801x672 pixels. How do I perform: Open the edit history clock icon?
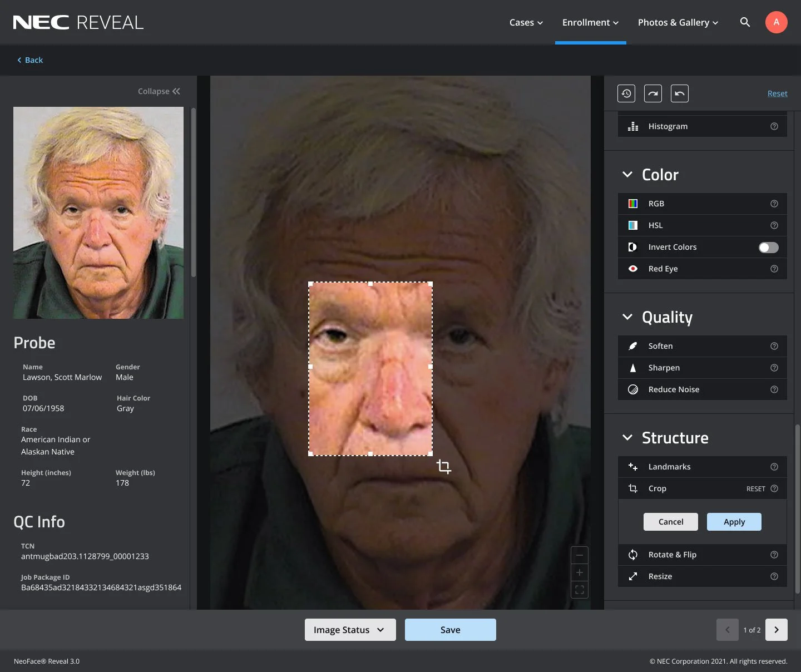(x=626, y=93)
